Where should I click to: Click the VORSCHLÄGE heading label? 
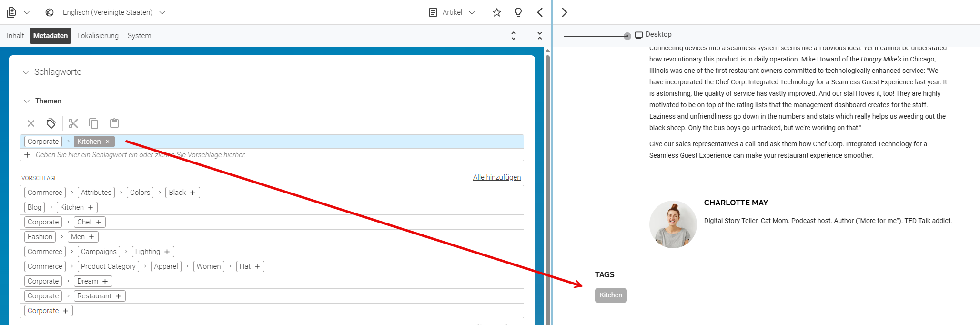click(x=40, y=178)
